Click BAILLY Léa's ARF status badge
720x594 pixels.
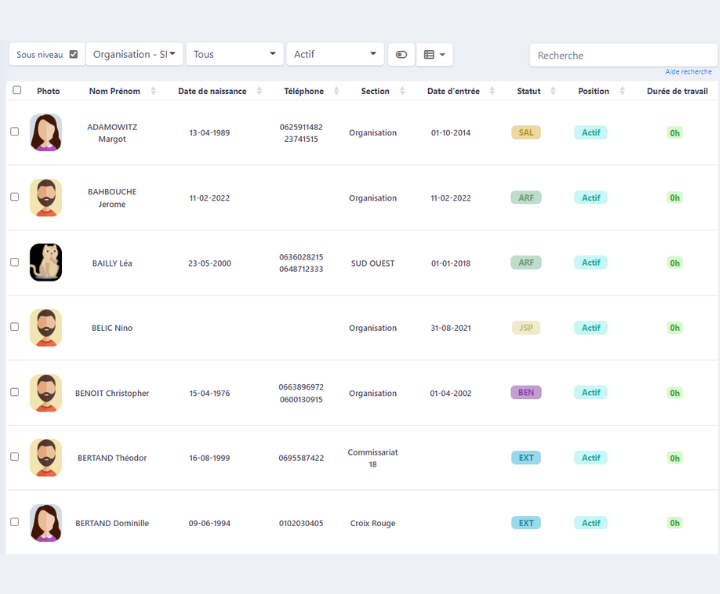click(526, 263)
